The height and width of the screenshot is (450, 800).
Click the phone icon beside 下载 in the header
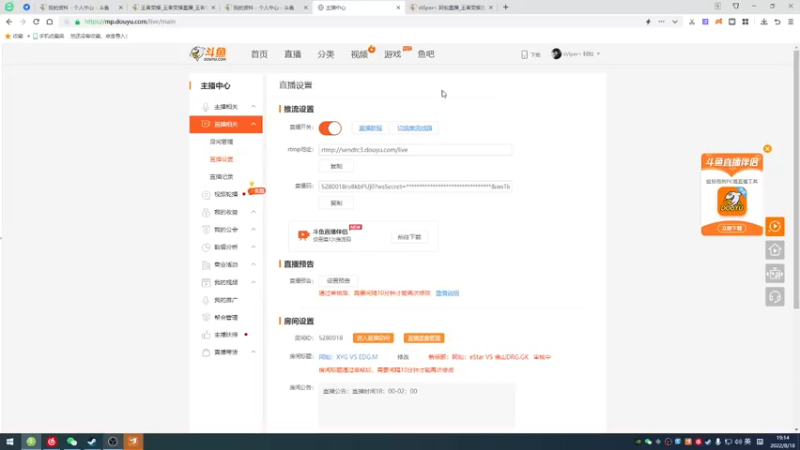click(x=524, y=54)
